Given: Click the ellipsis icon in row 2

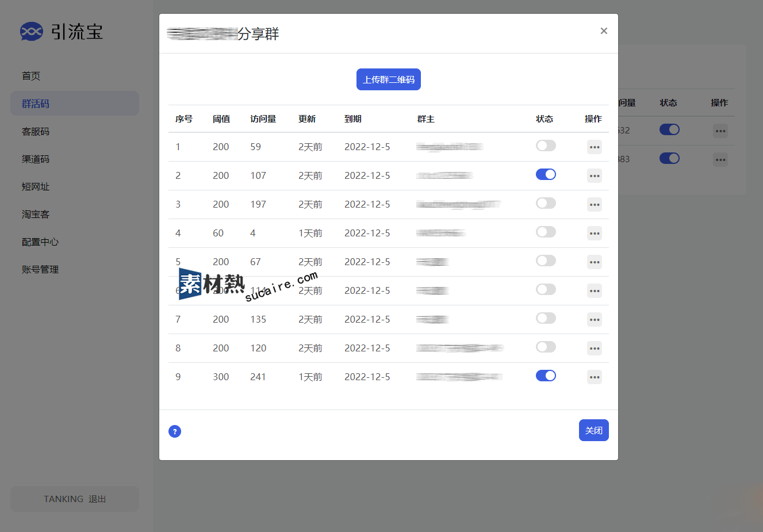Looking at the screenshot, I should coord(594,176).
